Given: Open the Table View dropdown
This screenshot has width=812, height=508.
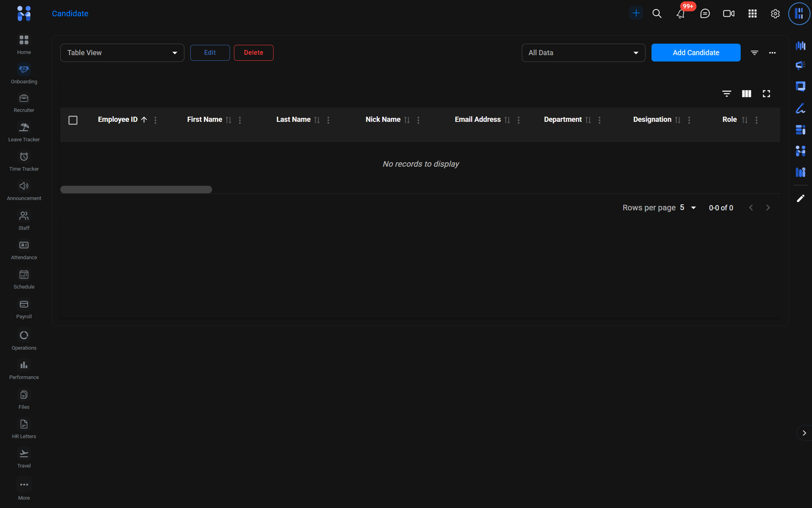Looking at the screenshot, I should pos(122,53).
